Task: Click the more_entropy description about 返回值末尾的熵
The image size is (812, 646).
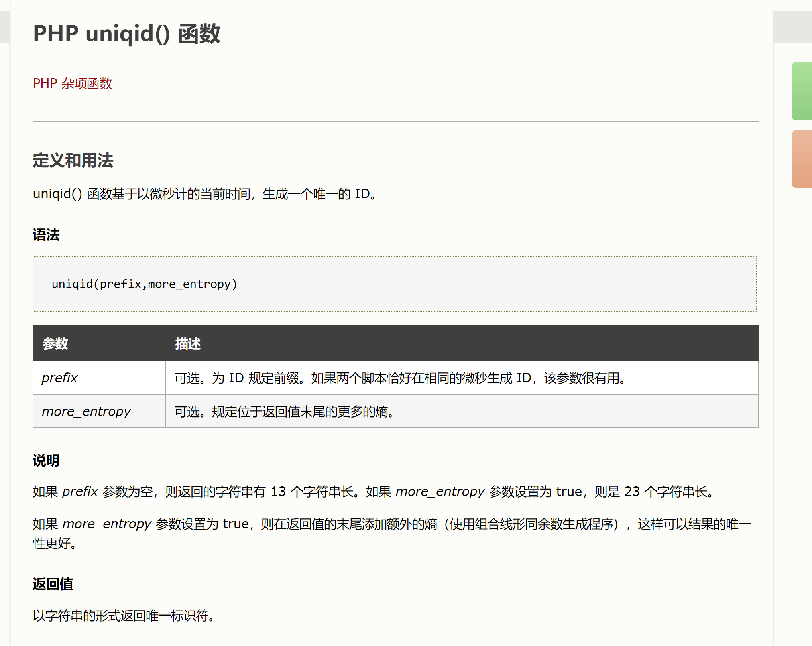Action: click(283, 411)
